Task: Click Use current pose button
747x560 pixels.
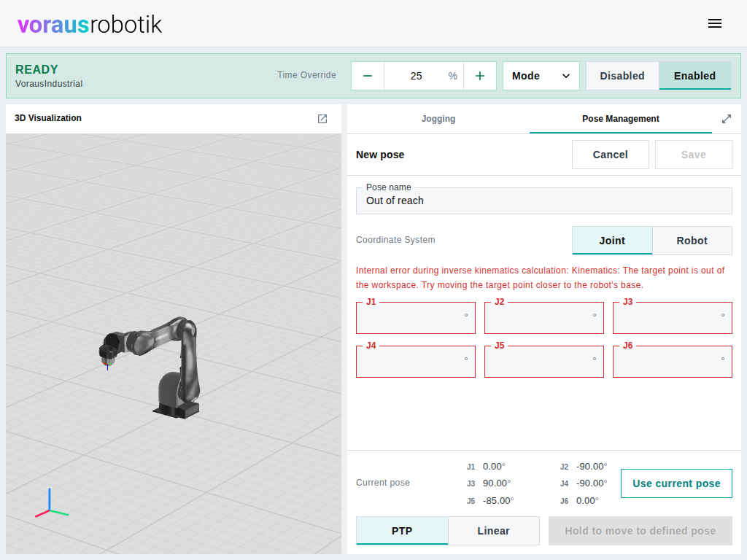Action: point(676,483)
